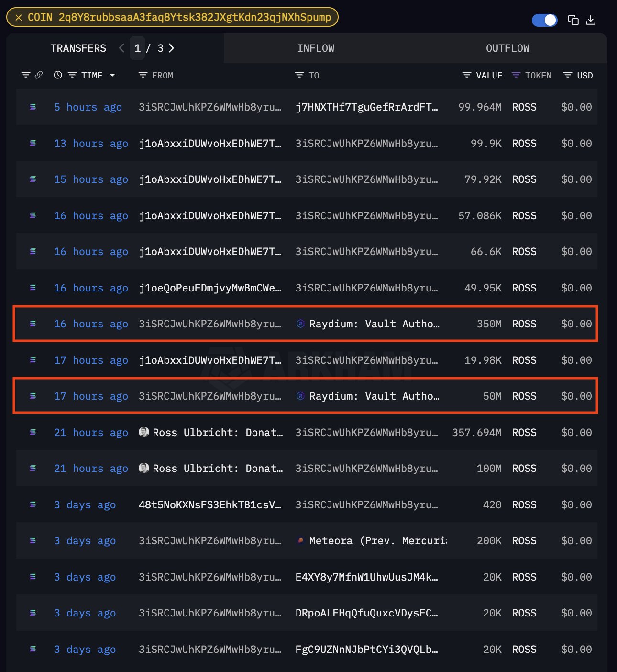Filter by the FROM column
Image resolution: width=617 pixels, height=672 pixels.
[x=143, y=75]
